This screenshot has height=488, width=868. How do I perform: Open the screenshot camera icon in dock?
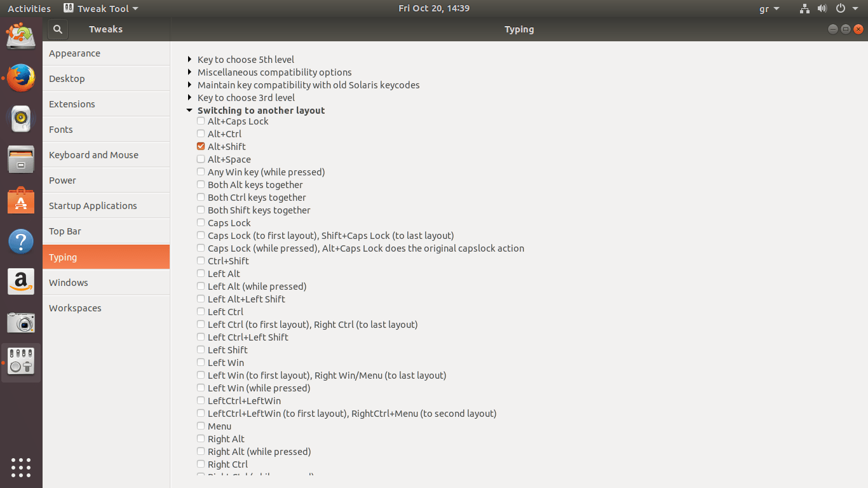pyautogui.click(x=21, y=323)
